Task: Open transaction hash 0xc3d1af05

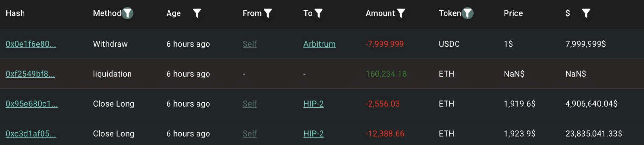Action: coord(31,134)
